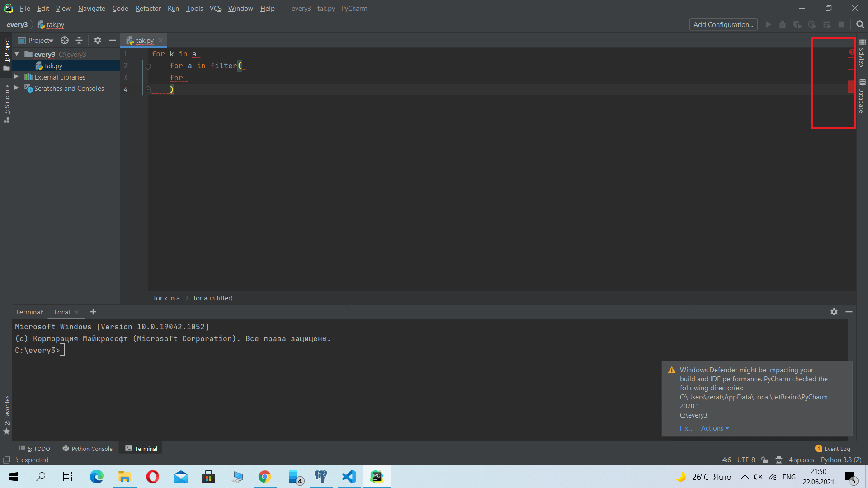The width and height of the screenshot is (868, 488).
Task: Click red error stripe marker in editor gutter
Action: click(851, 86)
